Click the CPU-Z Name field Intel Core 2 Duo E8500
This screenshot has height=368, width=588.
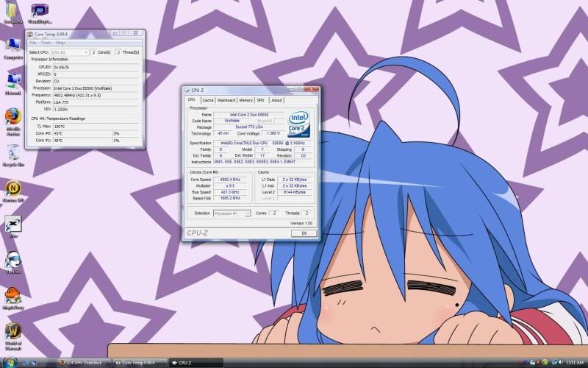(249, 115)
